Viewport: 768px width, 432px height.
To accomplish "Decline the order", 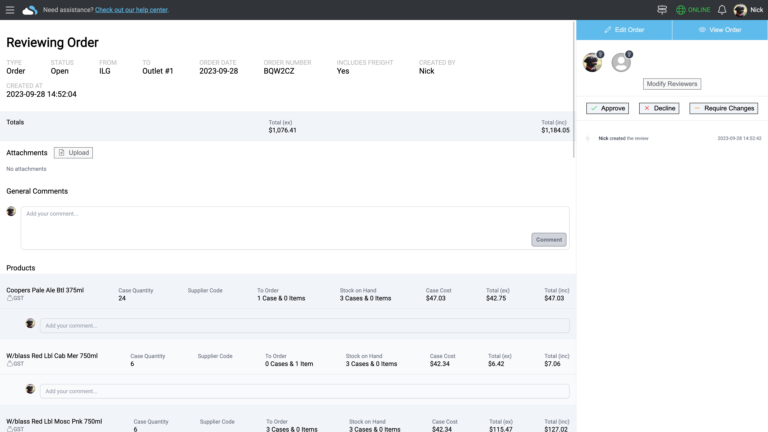I will (659, 108).
